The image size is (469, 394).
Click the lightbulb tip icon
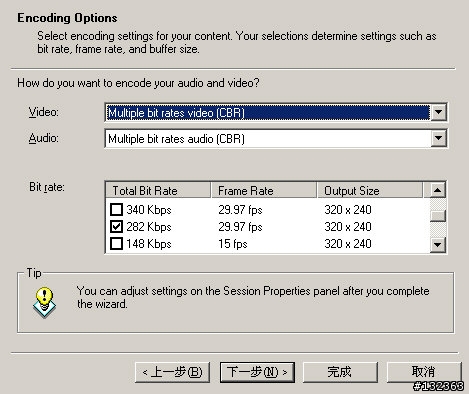(44, 302)
